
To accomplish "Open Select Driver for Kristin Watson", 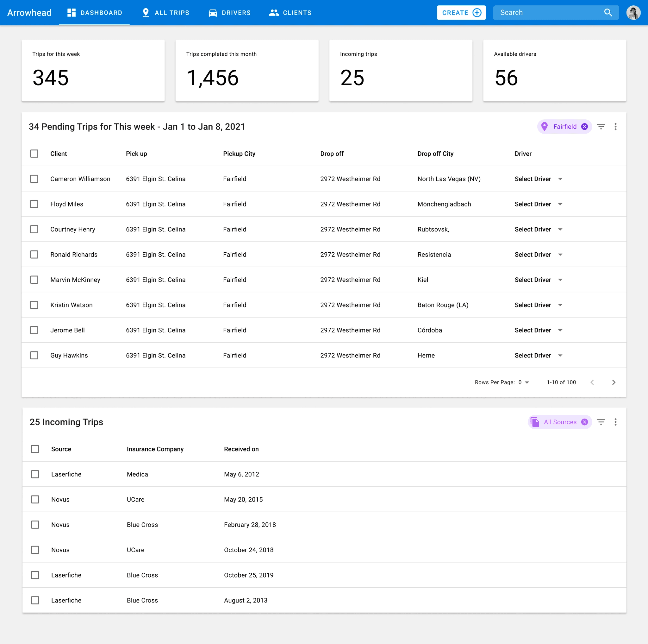I will click(538, 305).
